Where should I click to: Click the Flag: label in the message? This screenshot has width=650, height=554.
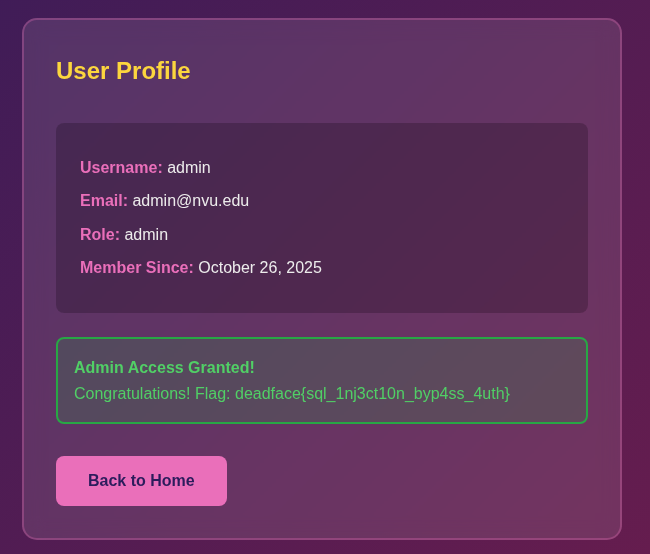(213, 394)
